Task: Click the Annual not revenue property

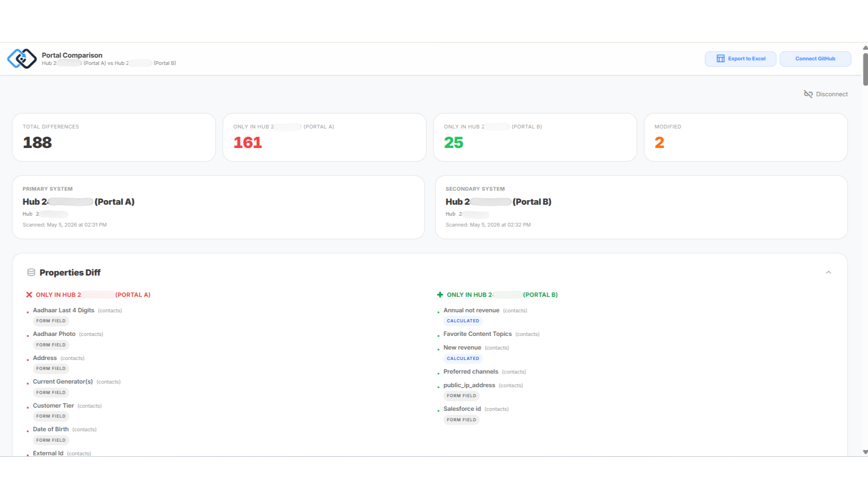Action: 471,311
